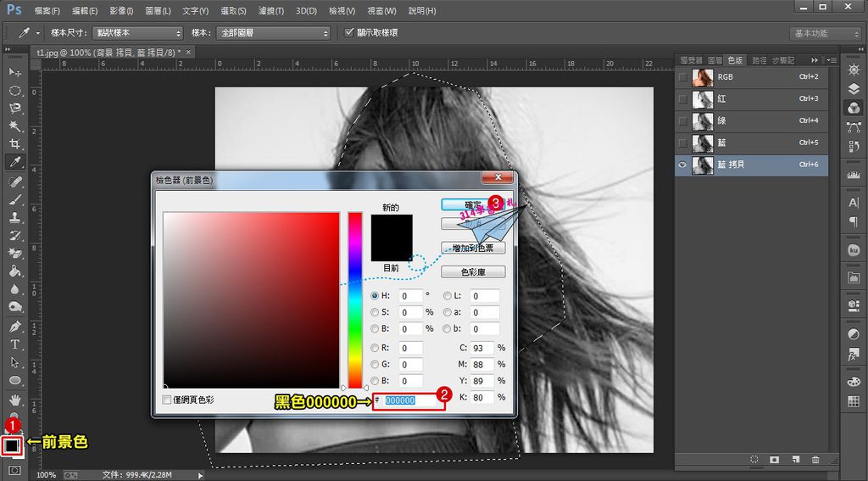Screen dimensions: 868x481
Task: Show the 綠 channel visibility
Action: point(682,120)
